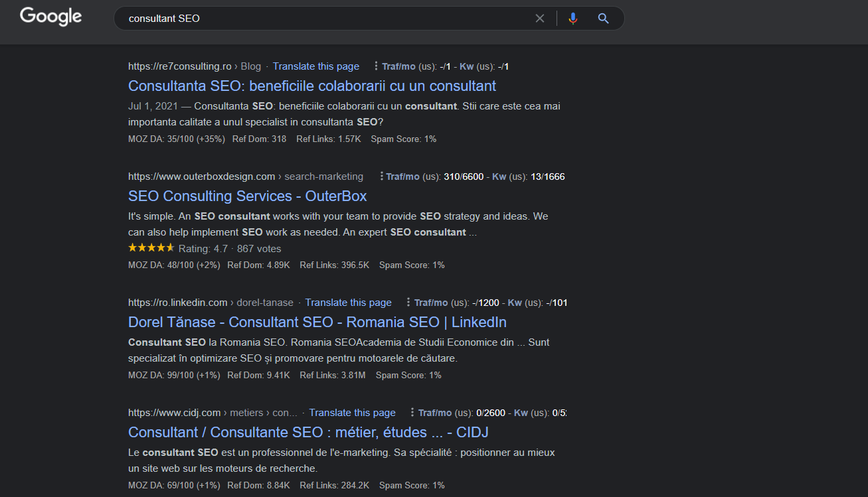Open "Consultanta SEO: beneficiile colaborarii cu un consultant" result

tap(312, 86)
